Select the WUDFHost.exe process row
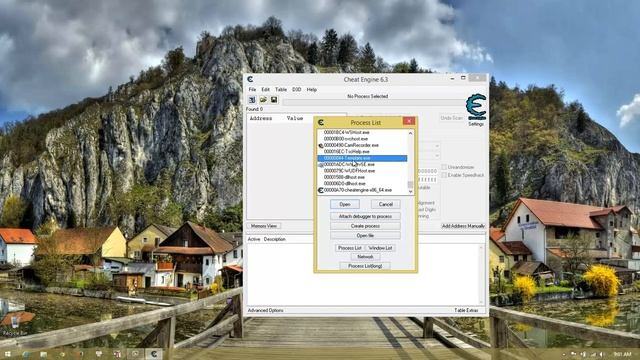The width and height of the screenshot is (640, 360). click(x=362, y=171)
